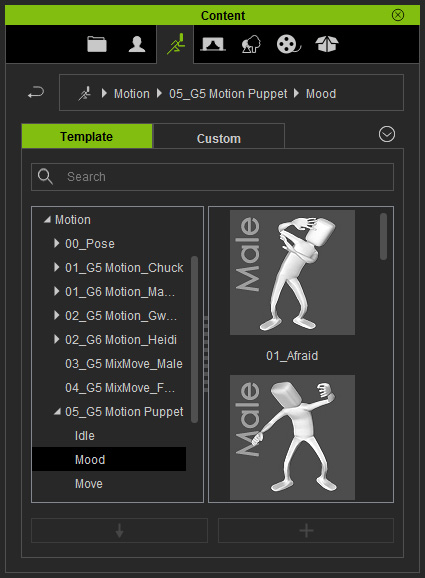425x578 pixels.
Task: Select the 03_G5 MixMove_Male folder
Action: coord(123,363)
